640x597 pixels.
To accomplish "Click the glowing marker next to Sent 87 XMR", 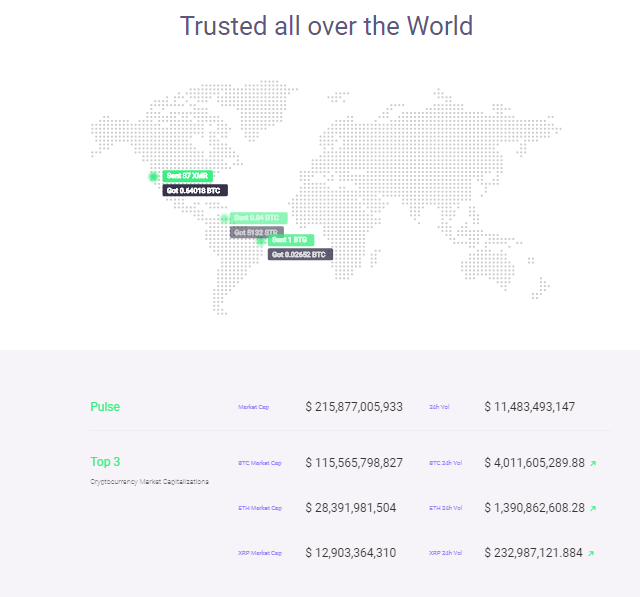I will [154, 176].
